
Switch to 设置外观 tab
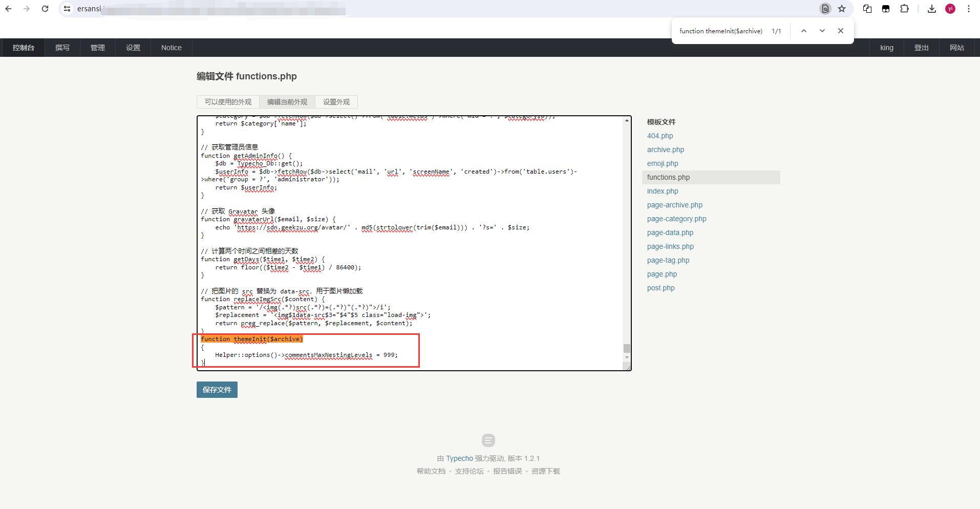(x=336, y=102)
